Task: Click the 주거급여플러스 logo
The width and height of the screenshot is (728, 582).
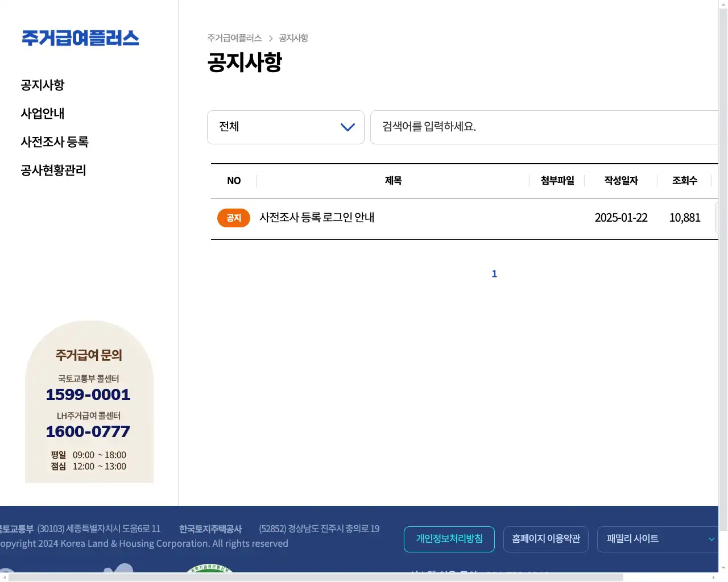Action: click(80, 38)
